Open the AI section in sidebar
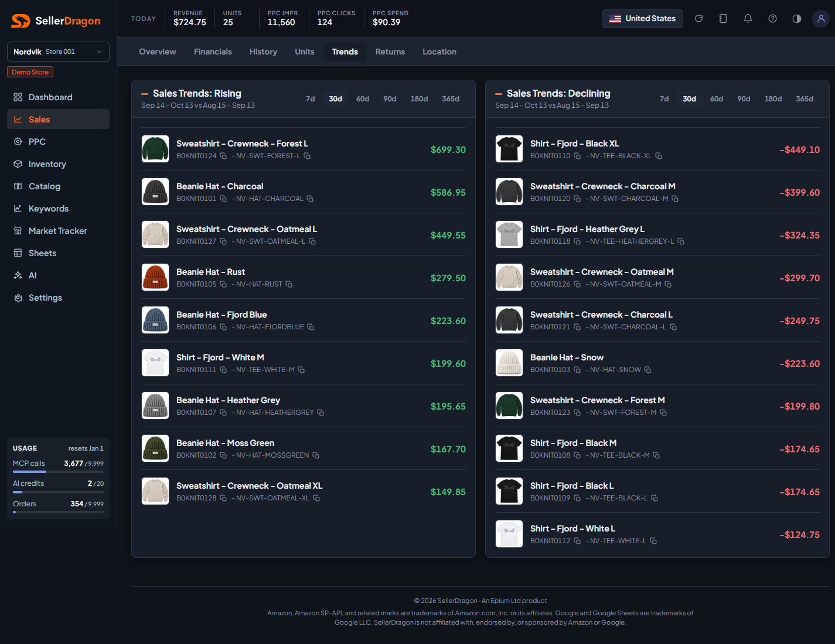The width and height of the screenshot is (835, 644). (58, 275)
